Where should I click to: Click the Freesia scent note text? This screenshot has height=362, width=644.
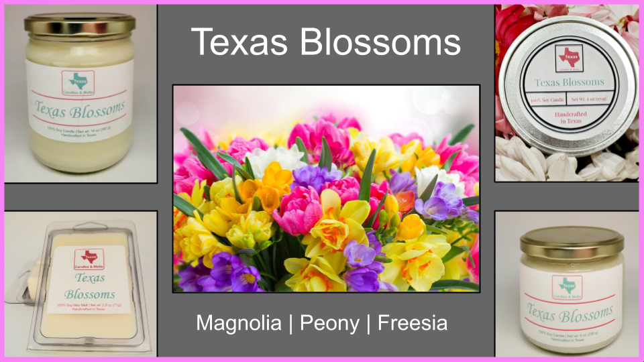[x=413, y=322]
